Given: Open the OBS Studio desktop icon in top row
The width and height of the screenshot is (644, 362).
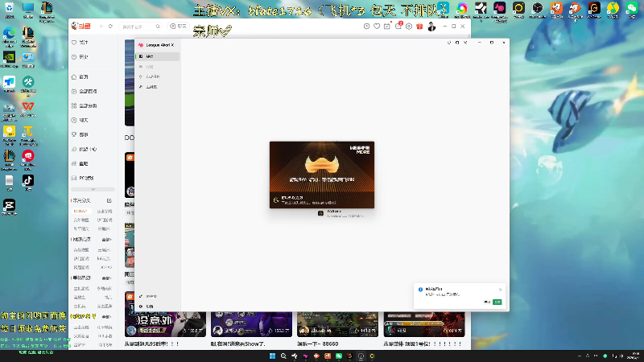Looking at the screenshot, I should click(x=537, y=10).
